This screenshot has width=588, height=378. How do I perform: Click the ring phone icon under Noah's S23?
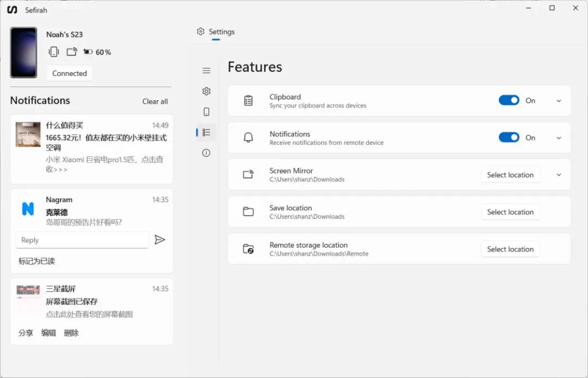coord(53,52)
